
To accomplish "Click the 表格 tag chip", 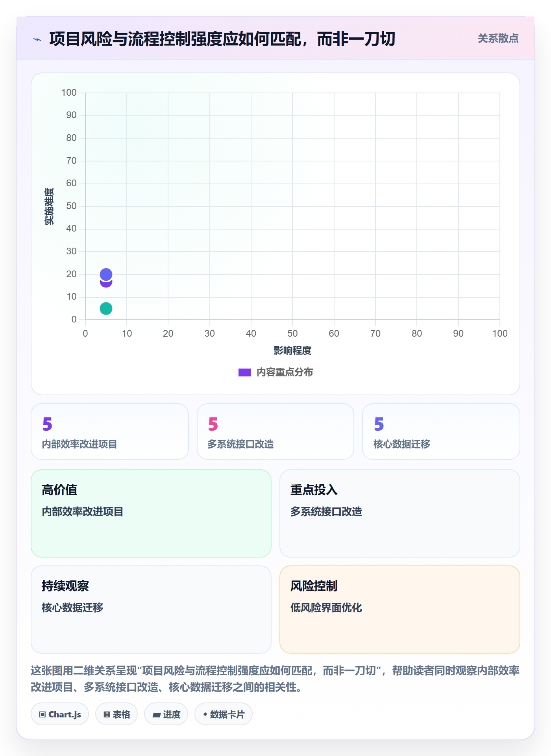I will 116,714.
